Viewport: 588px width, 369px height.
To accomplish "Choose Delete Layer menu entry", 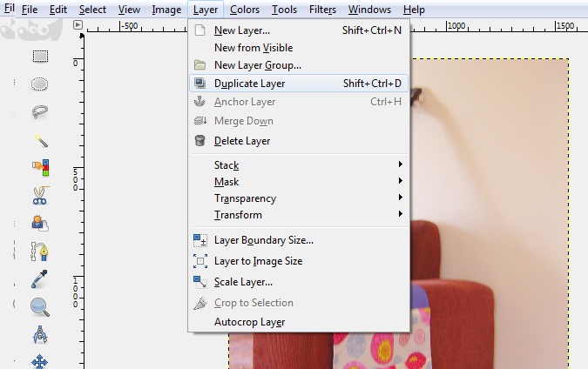I will [x=299, y=141].
